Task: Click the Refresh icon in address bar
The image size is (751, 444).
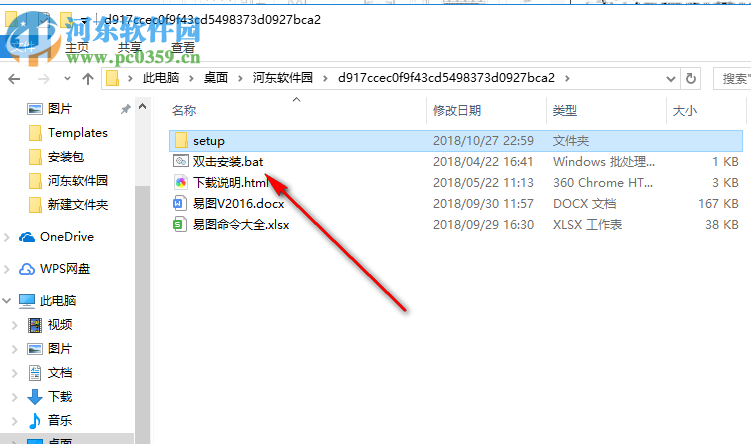Action: pos(691,78)
